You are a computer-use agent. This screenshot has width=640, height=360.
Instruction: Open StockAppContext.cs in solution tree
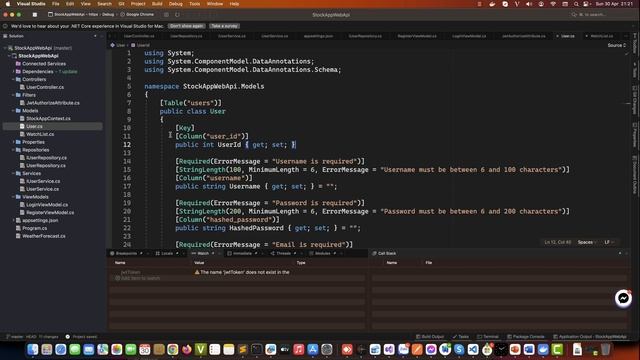[x=48, y=118]
